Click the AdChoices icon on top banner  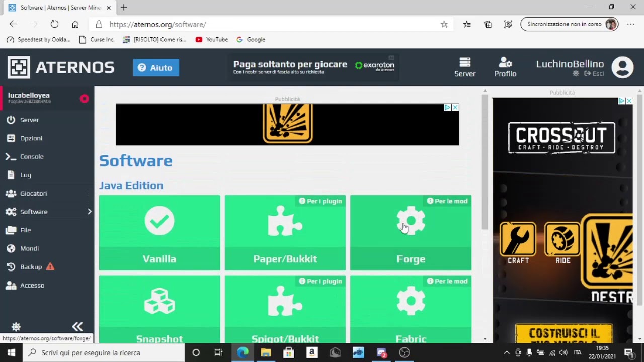447,107
